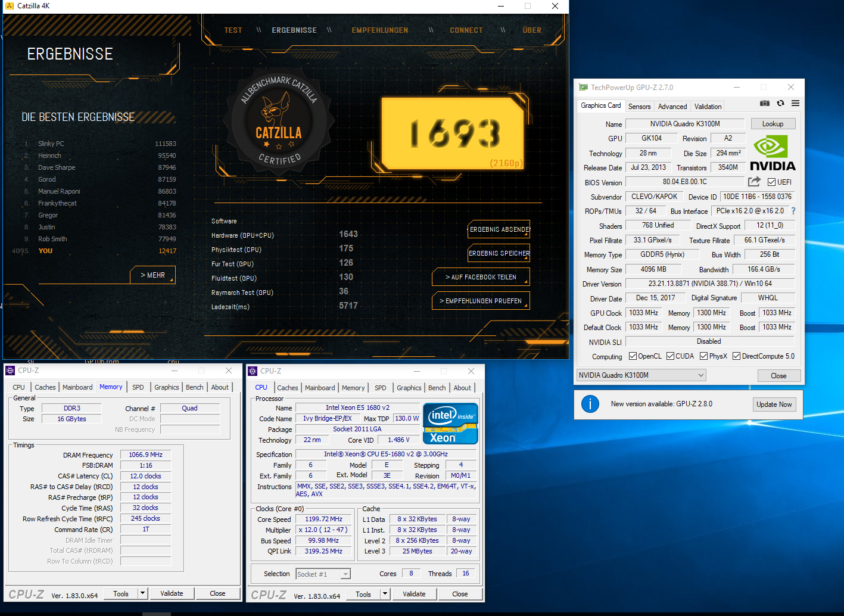Select the ERGEBNISSE menu in Catzilla
Image resolution: width=844 pixels, height=616 pixels.
[294, 30]
